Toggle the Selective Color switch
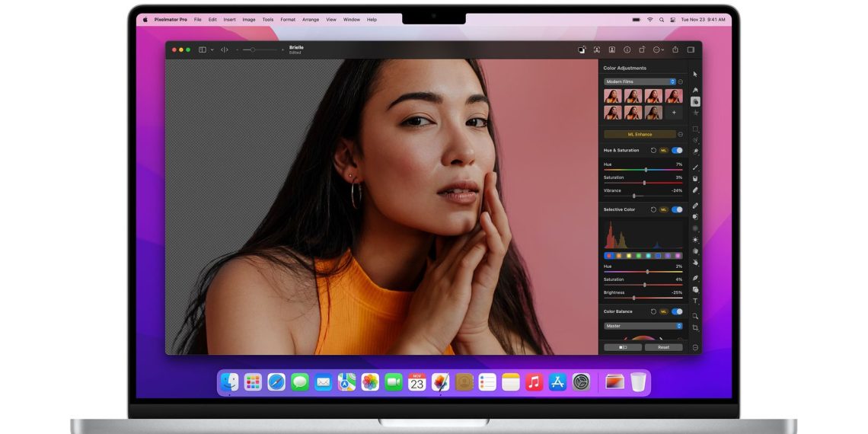This screenshot has height=434, width=868. click(677, 210)
